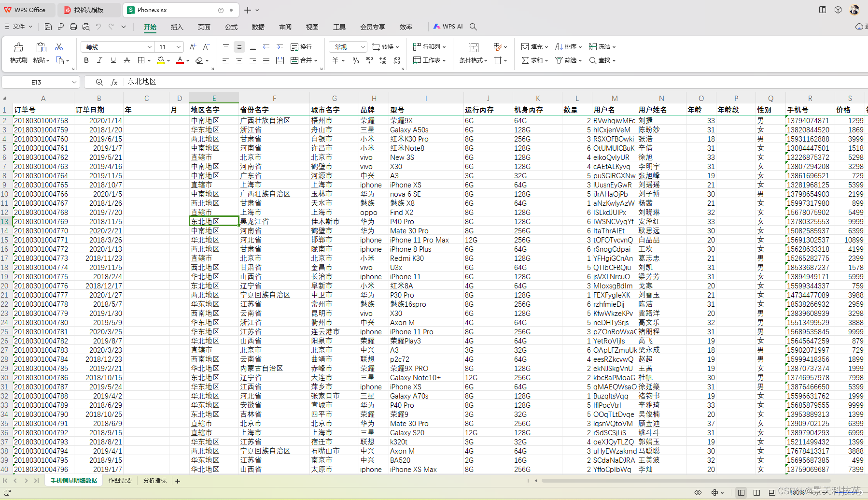This screenshot has width=868, height=500.
Task: Switch to sheet tab 分析指标
Action: 155,481
